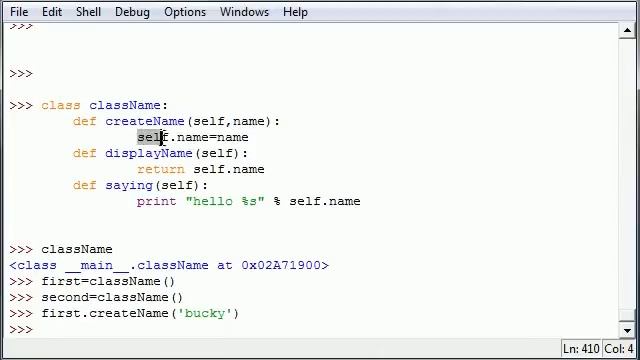Click the scrollbar up arrow
The image size is (640, 360).
click(627, 30)
